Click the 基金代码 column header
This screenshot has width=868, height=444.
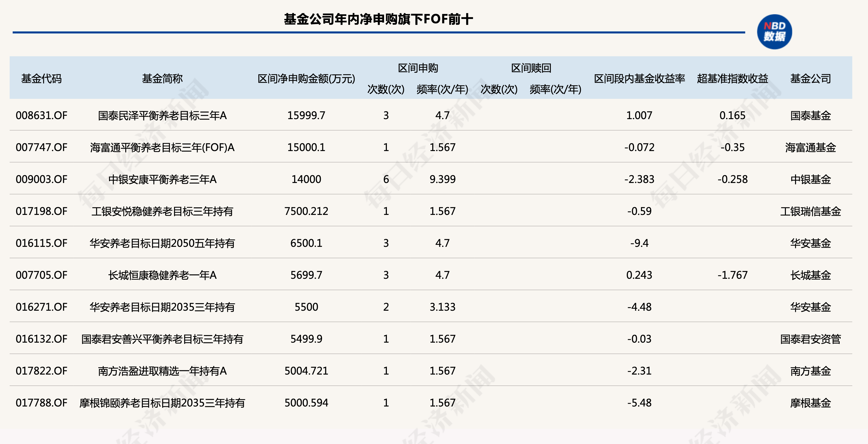coord(42,79)
